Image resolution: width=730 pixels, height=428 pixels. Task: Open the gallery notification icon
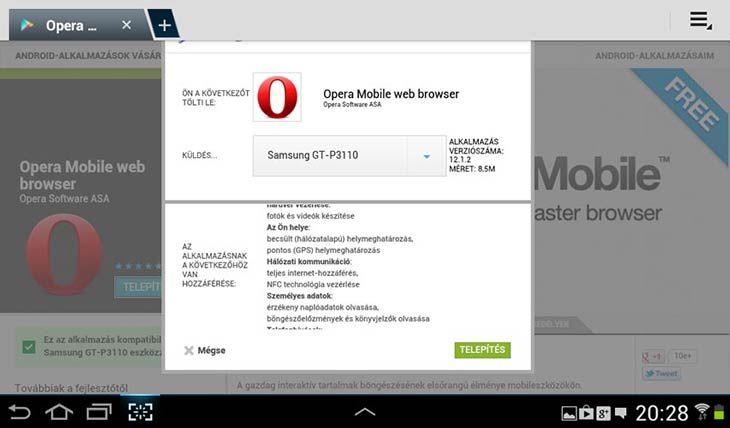click(569, 413)
